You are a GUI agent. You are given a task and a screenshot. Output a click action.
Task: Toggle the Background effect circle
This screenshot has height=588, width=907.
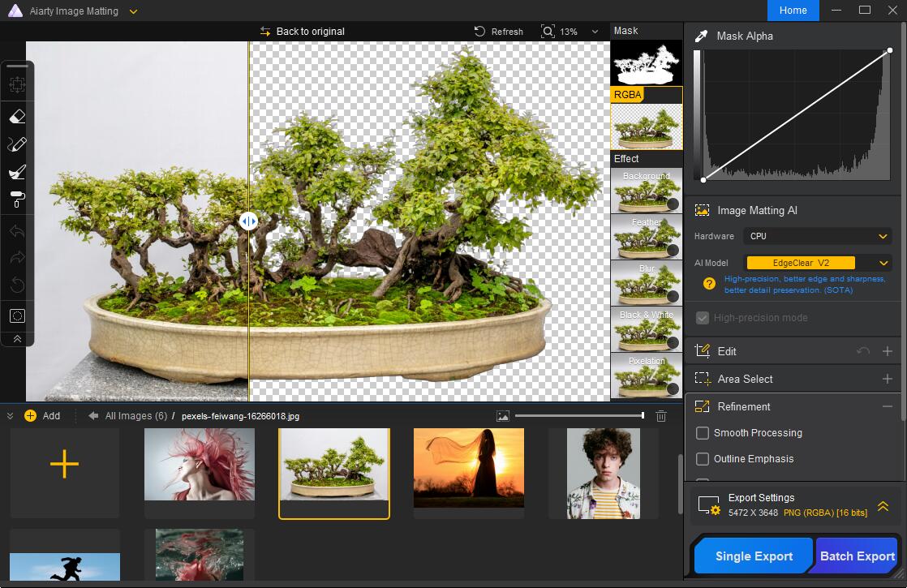673,204
